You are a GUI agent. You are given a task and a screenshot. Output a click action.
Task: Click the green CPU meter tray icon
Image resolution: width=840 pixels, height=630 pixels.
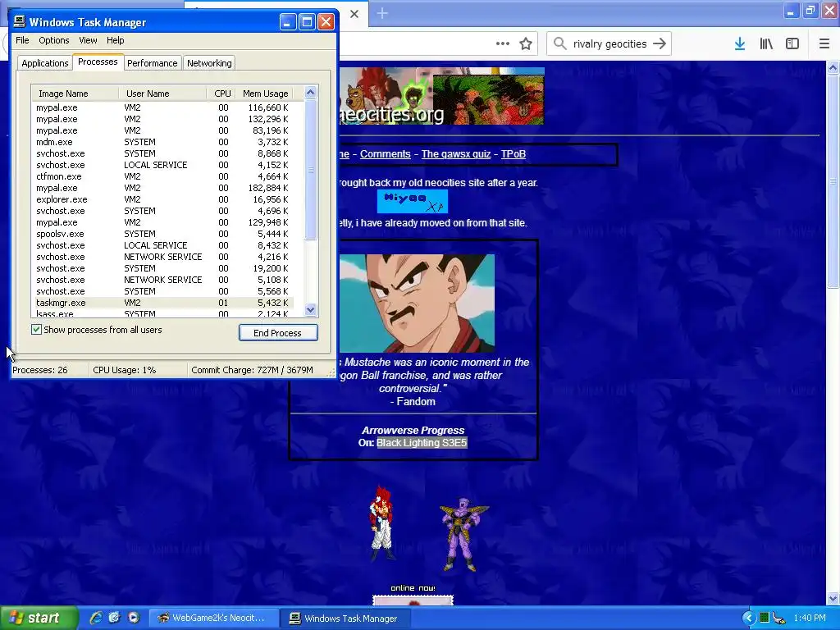(765, 618)
